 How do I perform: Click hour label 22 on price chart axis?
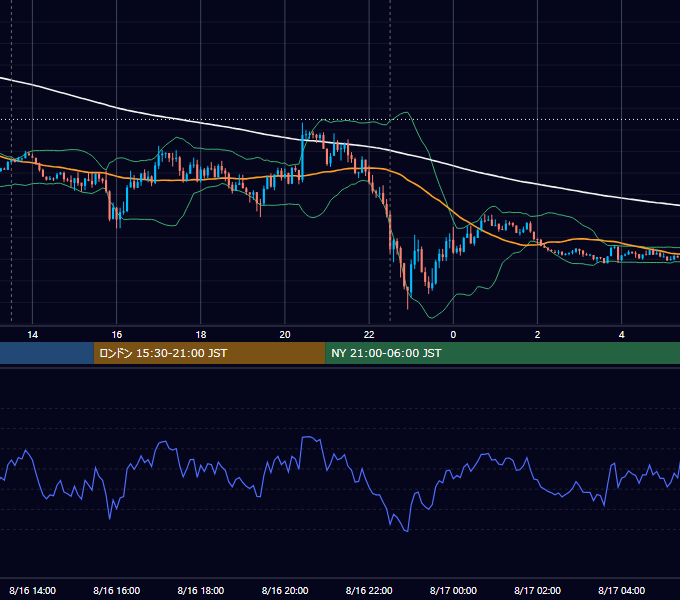(369, 335)
